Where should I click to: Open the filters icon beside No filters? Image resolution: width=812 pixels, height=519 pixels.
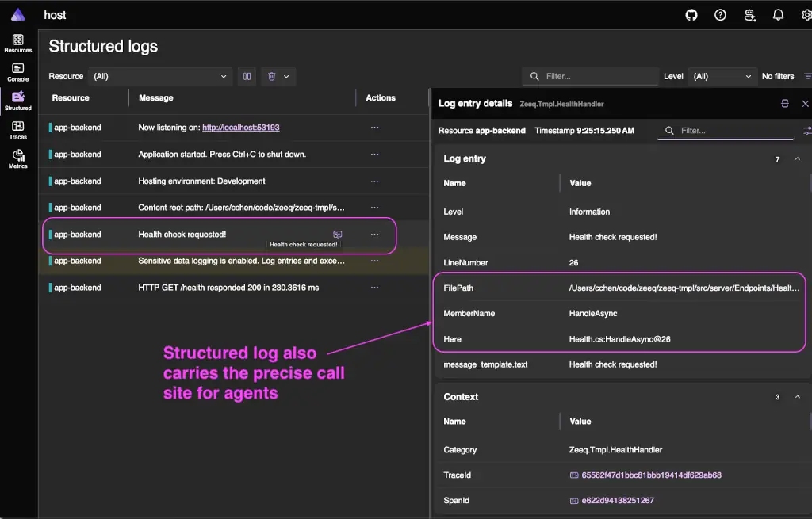(807, 76)
